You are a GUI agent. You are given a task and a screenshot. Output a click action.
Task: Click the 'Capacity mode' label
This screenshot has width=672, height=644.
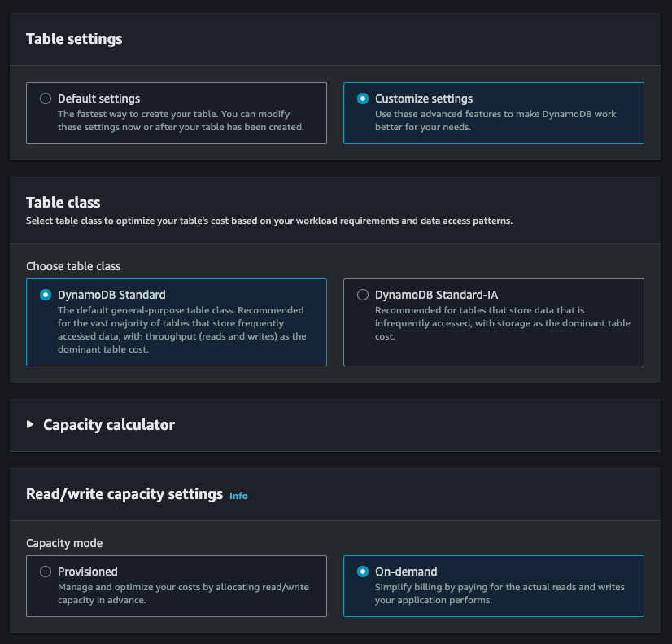[64, 543]
